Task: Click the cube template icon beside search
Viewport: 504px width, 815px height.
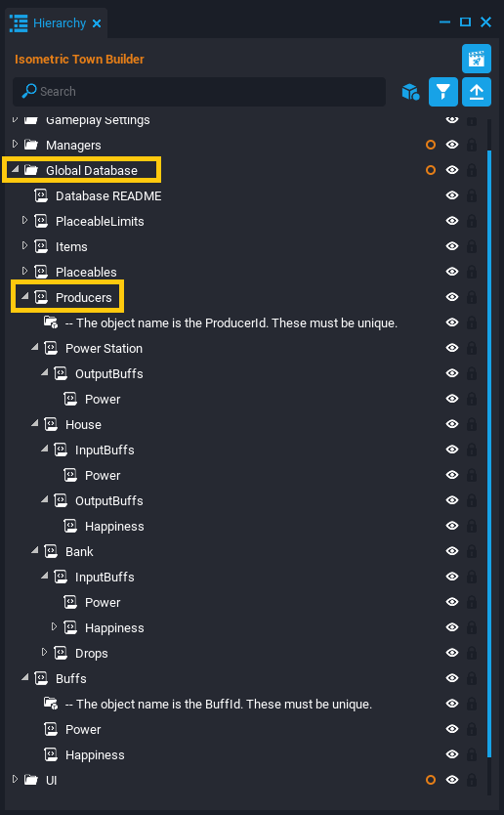Action: click(x=410, y=92)
